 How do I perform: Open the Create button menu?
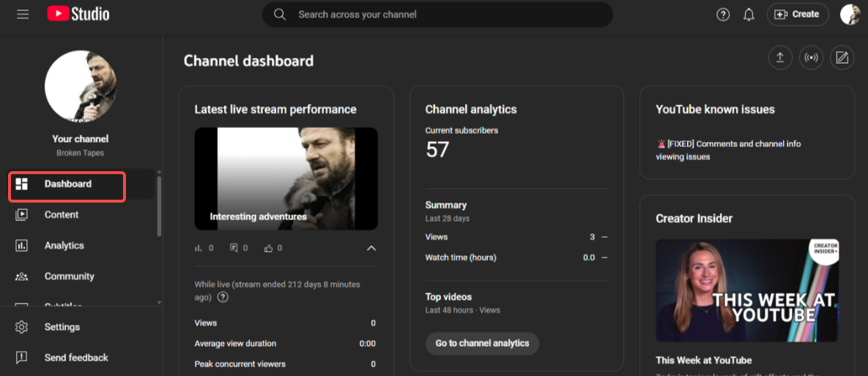[x=797, y=15]
